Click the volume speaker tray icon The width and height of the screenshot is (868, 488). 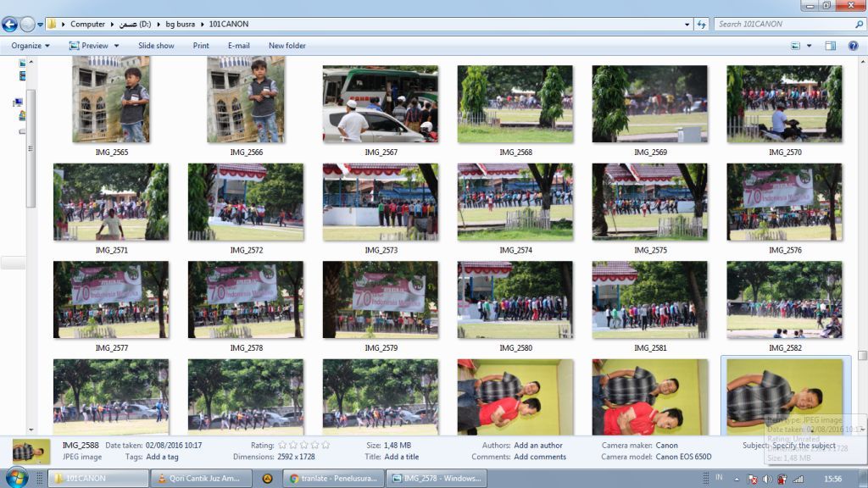(767, 480)
